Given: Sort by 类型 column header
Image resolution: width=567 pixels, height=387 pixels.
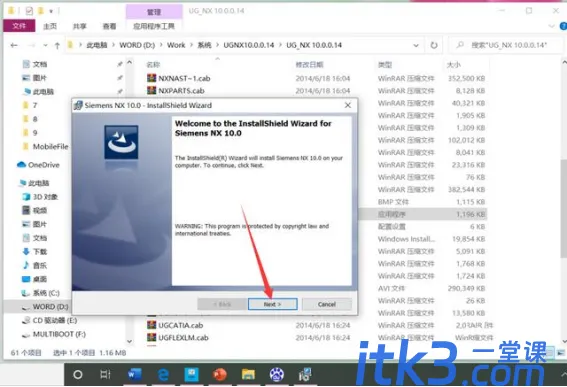Looking at the screenshot, I should (385, 65).
